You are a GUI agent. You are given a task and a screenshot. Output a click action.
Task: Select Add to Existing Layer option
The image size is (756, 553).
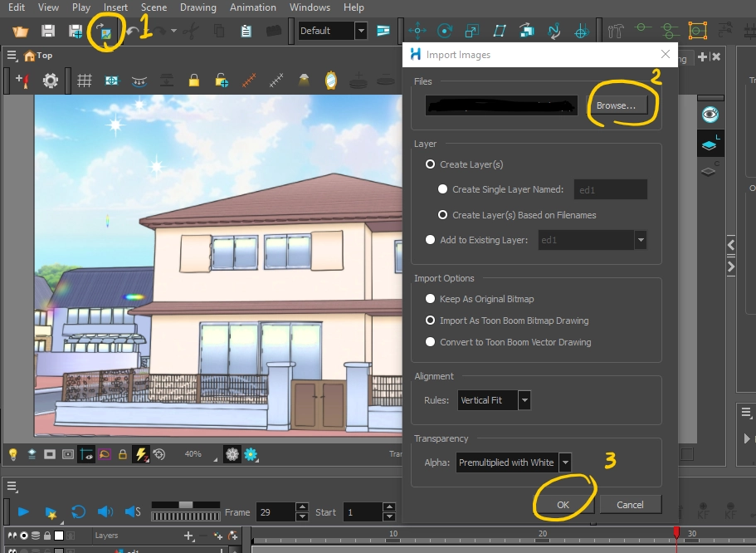[x=430, y=240]
